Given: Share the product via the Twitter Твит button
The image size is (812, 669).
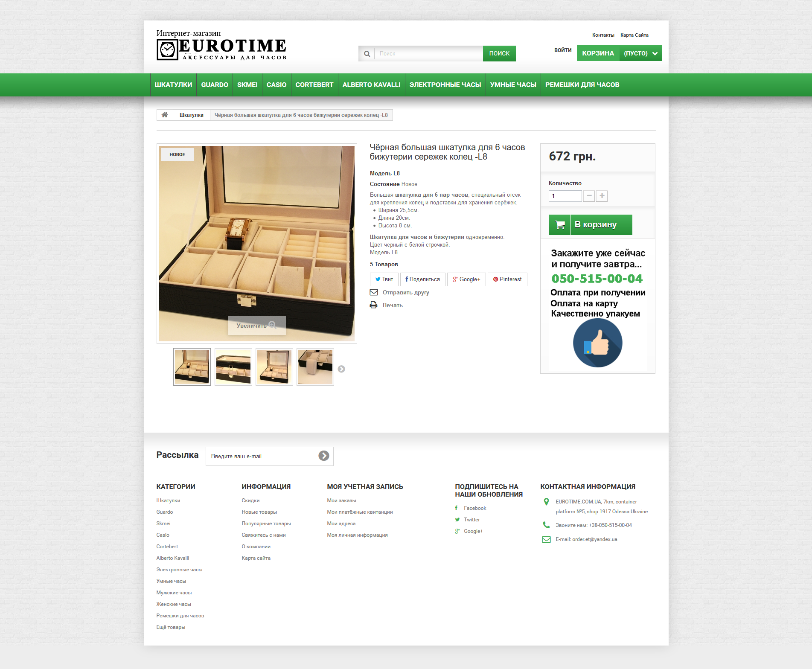Looking at the screenshot, I should tap(384, 279).
